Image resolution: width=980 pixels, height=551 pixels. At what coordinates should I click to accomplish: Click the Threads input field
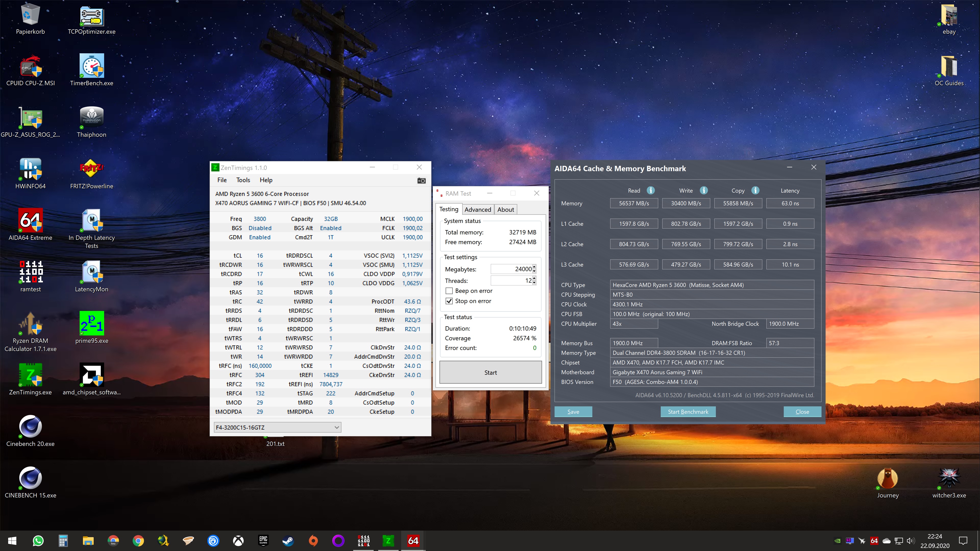tap(511, 281)
